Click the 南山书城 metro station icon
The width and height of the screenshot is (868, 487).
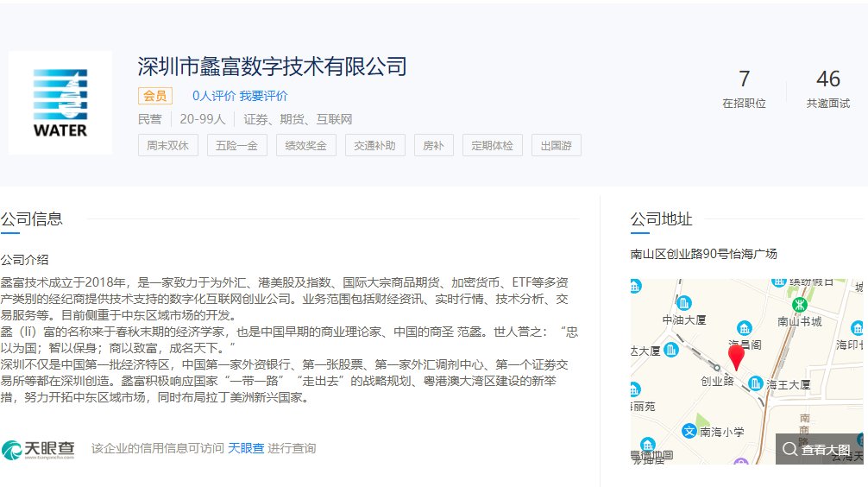point(799,305)
